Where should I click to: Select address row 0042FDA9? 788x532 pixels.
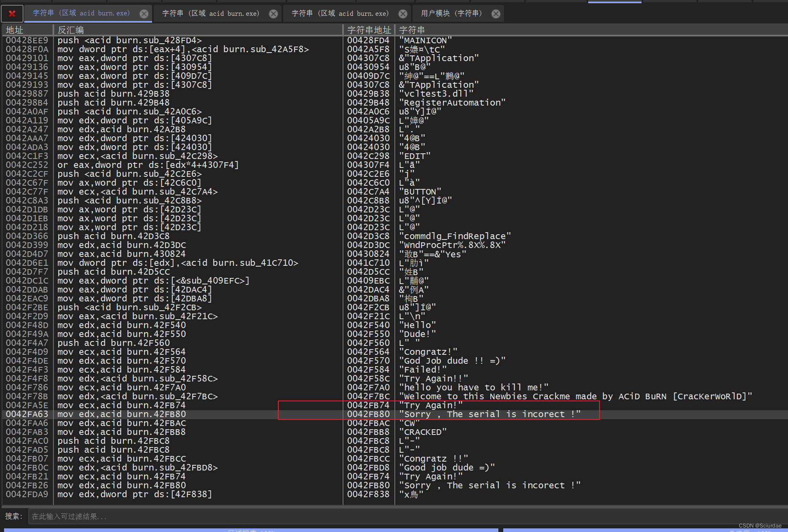pyautogui.click(x=27, y=494)
